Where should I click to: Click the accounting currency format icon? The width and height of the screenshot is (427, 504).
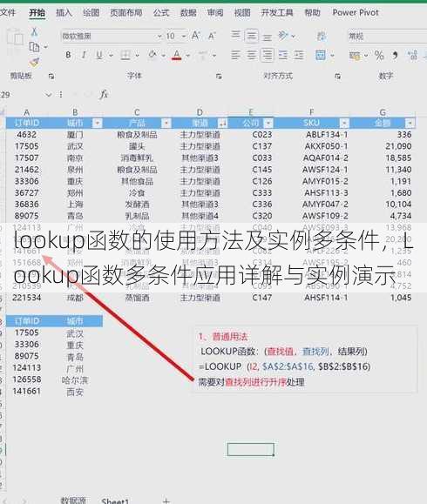coord(355,56)
